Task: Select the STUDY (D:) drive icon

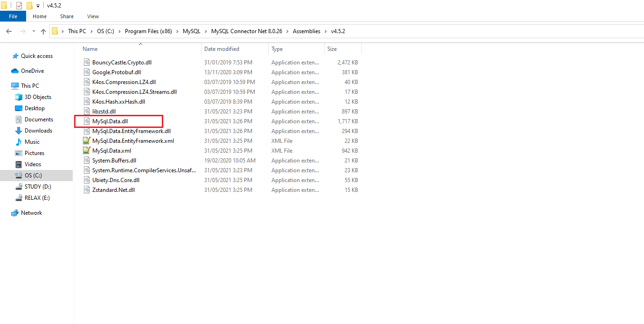Action: coord(19,187)
